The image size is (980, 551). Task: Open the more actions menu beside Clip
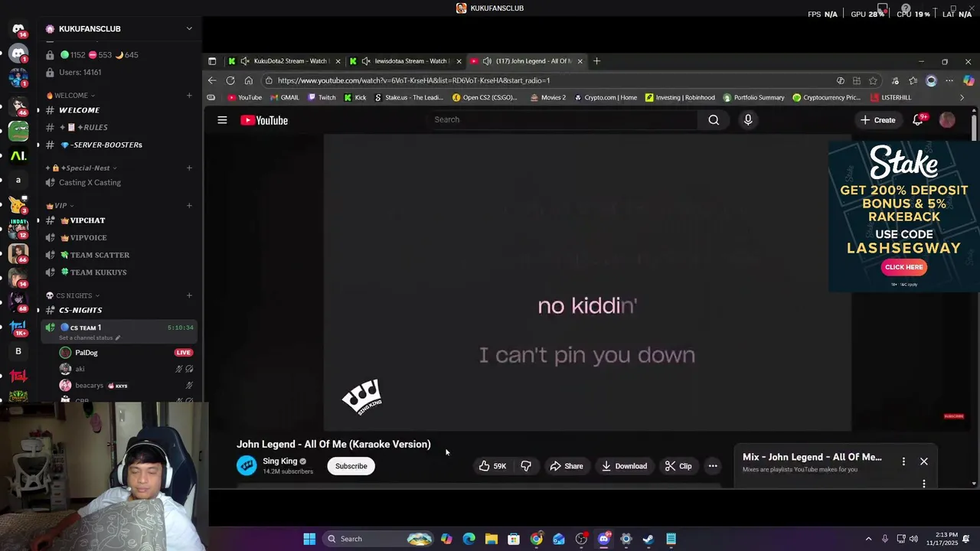click(x=713, y=466)
